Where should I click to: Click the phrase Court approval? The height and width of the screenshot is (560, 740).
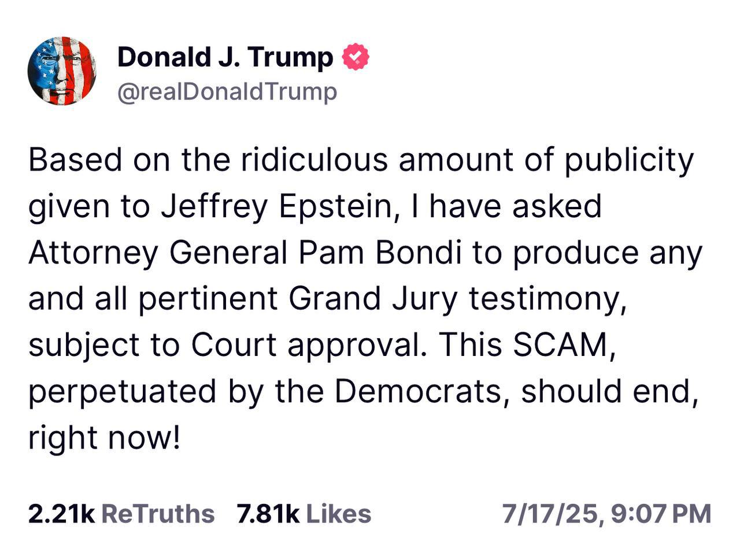[305, 346]
